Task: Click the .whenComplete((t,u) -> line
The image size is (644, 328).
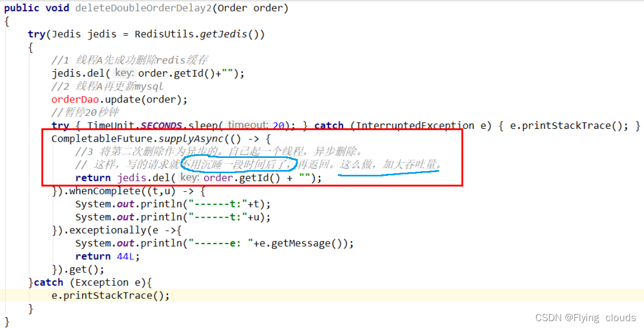Action: (128, 191)
